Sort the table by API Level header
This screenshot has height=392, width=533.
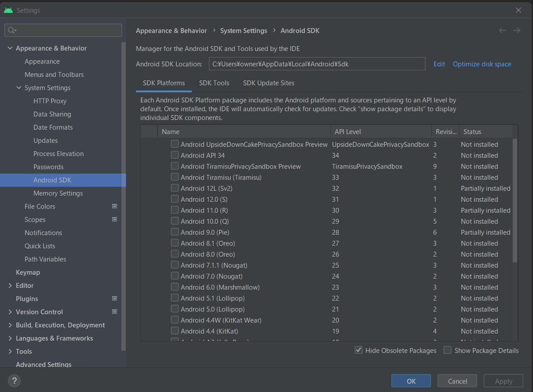pyautogui.click(x=381, y=131)
